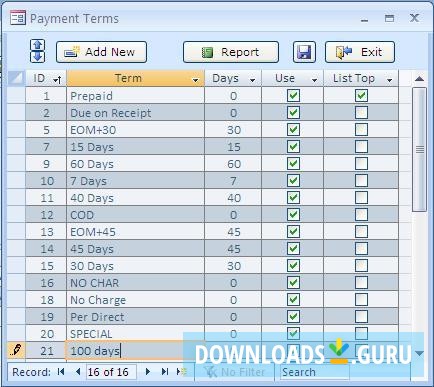Image resolution: width=434 pixels, height=387 pixels.
Task: Select the Term column header
Action: click(135, 78)
